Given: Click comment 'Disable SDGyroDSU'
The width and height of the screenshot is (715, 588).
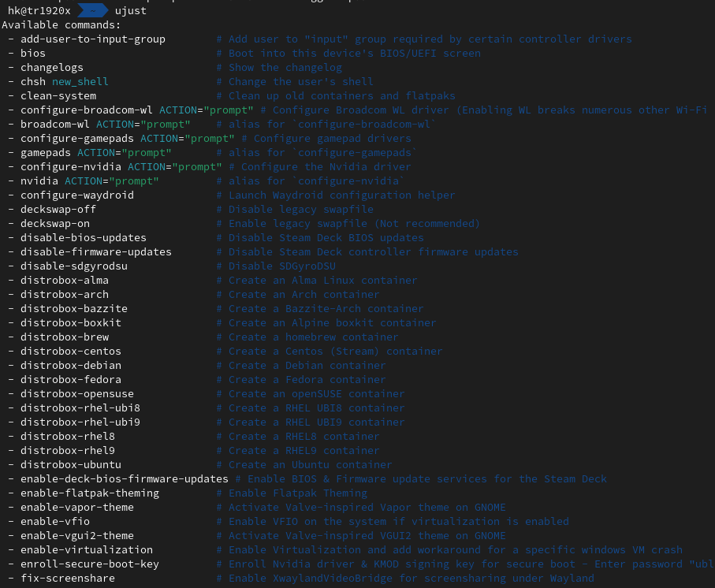Looking at the screenshot, I should [x=281, y=266].
